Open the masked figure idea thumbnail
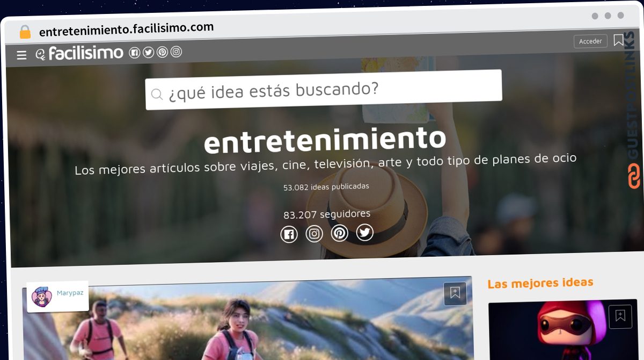The image size is (644, 360). (x=562, y=331)
